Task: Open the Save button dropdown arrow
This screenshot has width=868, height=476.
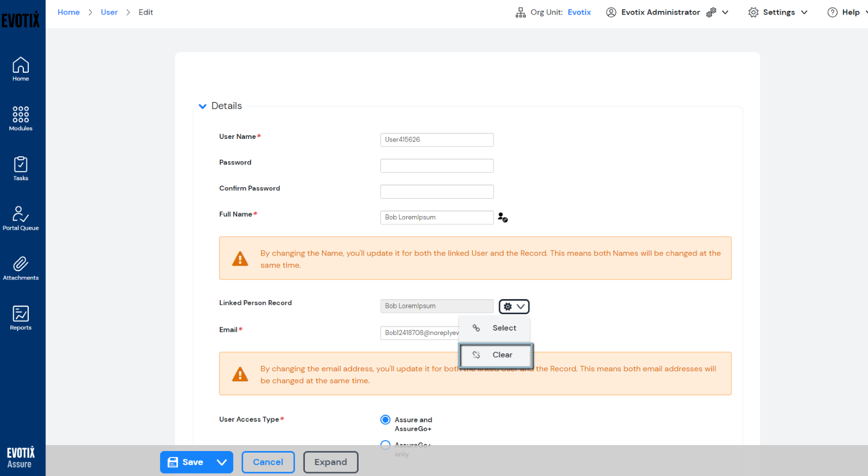Action: (x=221, y=462)
